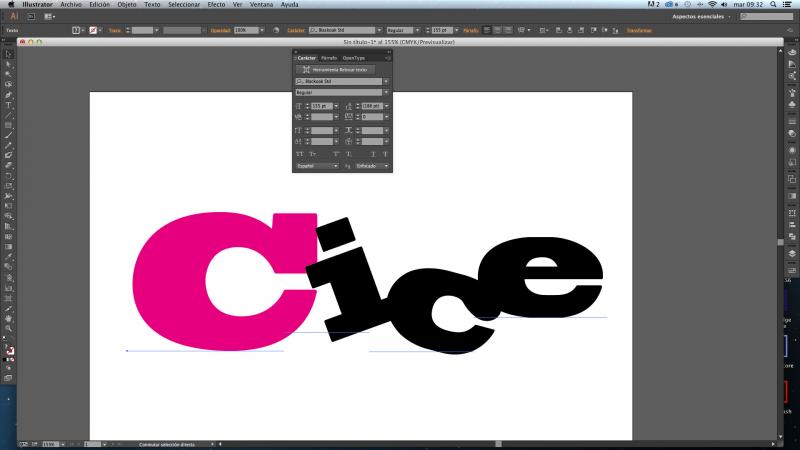800x450 pixels.
Task: Open font size dropdown showing 155 pt in panel
Action: 336,106
